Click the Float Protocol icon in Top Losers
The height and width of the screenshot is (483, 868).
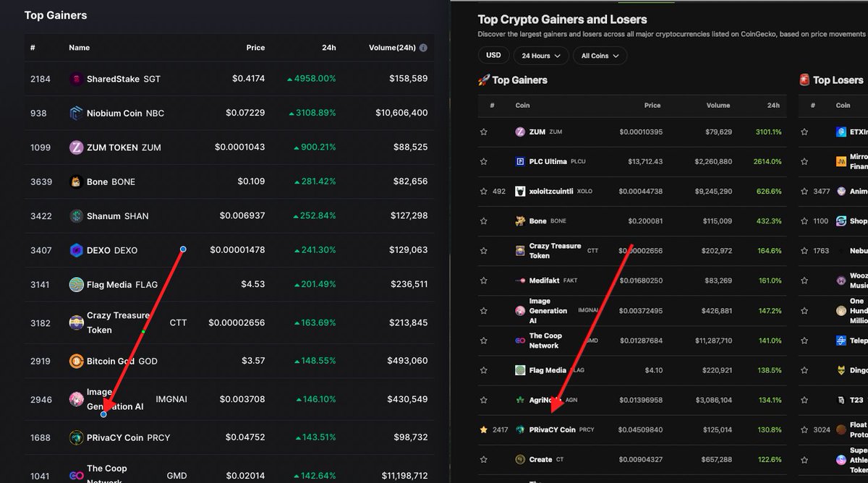[x=841, y=429]
